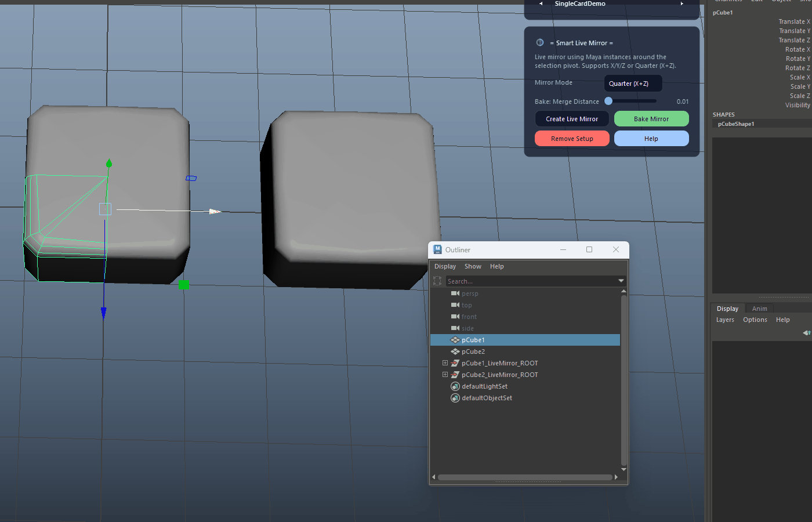
Task: Open the layer editor Help menu
Action: click(x=783, y=320)
